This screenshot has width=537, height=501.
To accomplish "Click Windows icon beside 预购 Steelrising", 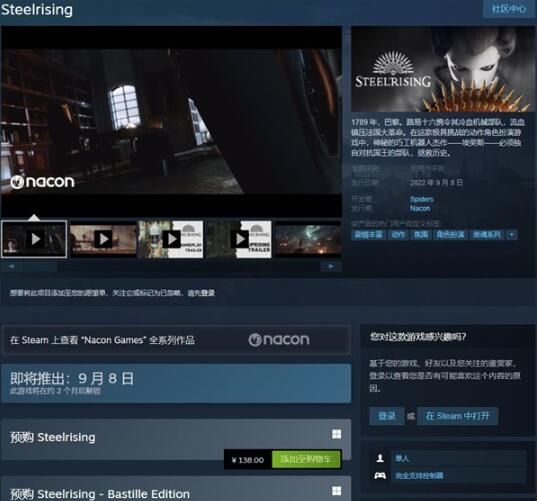I will click(337, 434).
